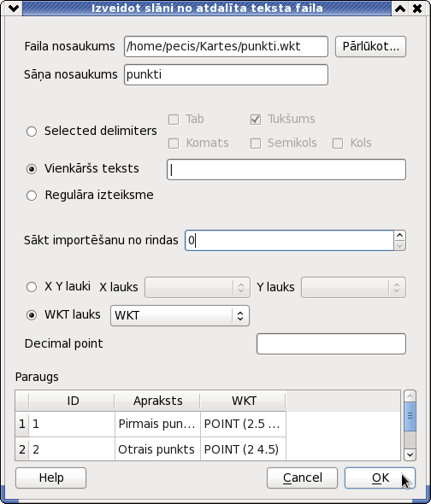Viewport: 431px width, 504px height.
Task: Choose the 'Regulāra izteiksme' radio option
Action: pyautogui.click(x=32, y=195)
